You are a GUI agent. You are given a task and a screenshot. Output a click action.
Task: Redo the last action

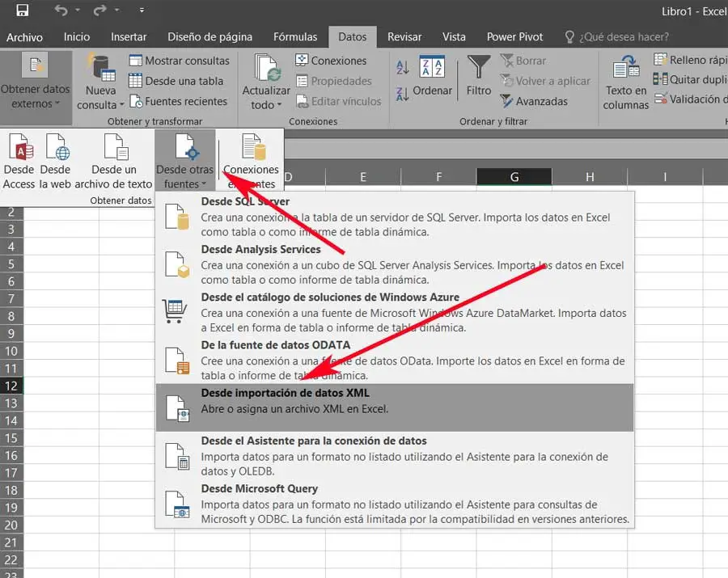(99, 11)
